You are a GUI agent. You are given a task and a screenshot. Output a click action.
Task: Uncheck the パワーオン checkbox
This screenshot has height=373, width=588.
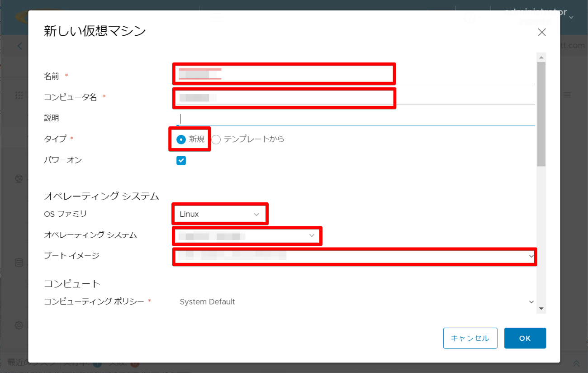[x=181, y=160]
